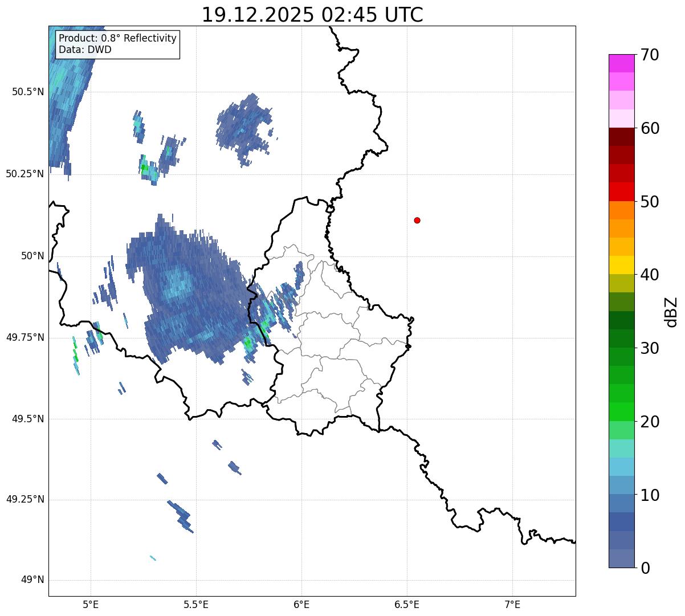Screen dimensions: 685x616
Task: Select the dark red 60 dBZ swatch
Action: pos(621,137)
